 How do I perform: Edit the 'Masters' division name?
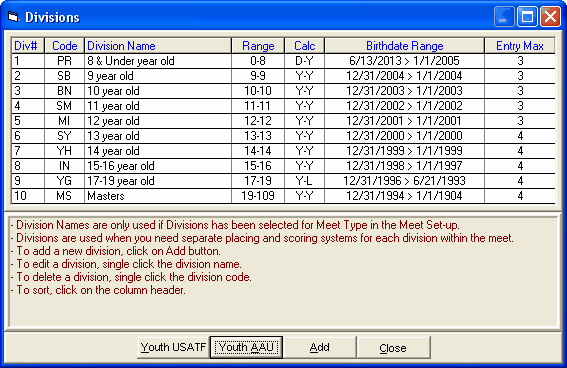tap(158, 196)
